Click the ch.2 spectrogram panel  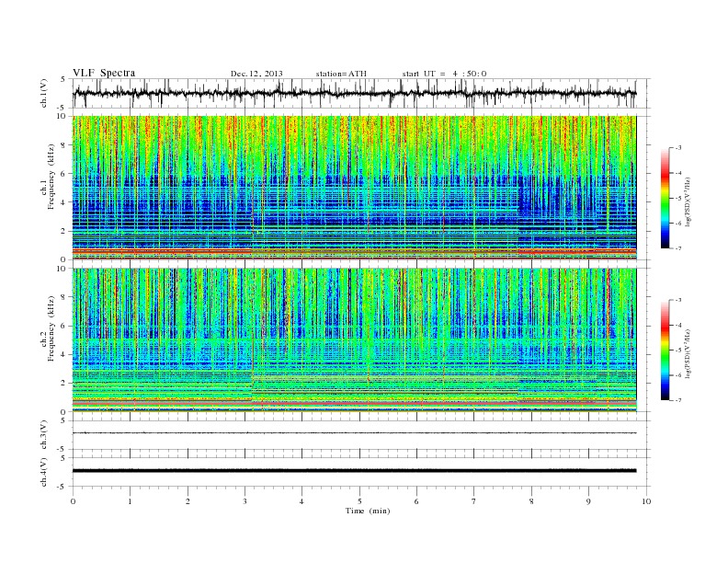coord(354,340)
